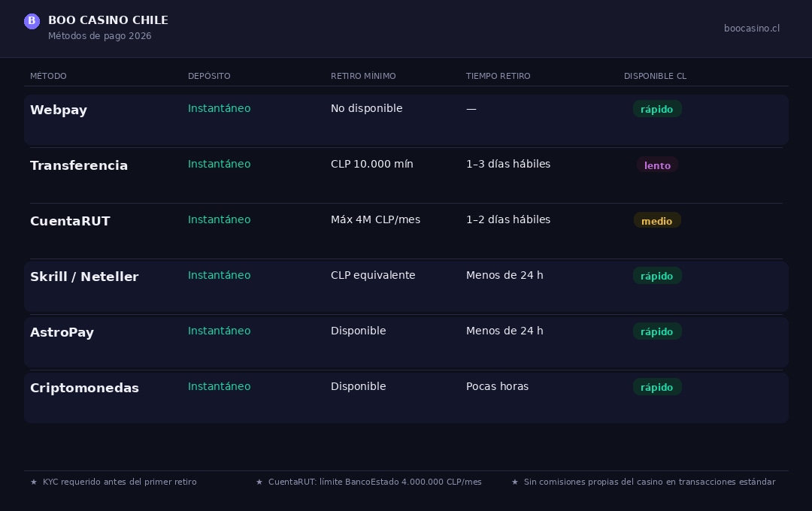
Task: Click the Pocas horas cell
Action: (x=497, y=386)
